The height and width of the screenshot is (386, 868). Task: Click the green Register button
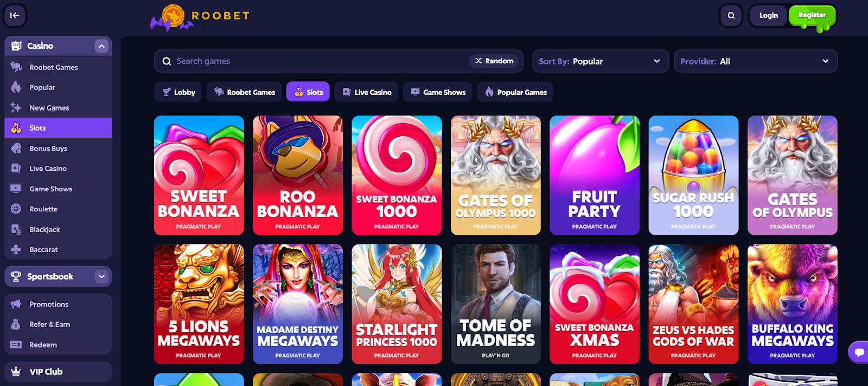(x=812, y=16)
